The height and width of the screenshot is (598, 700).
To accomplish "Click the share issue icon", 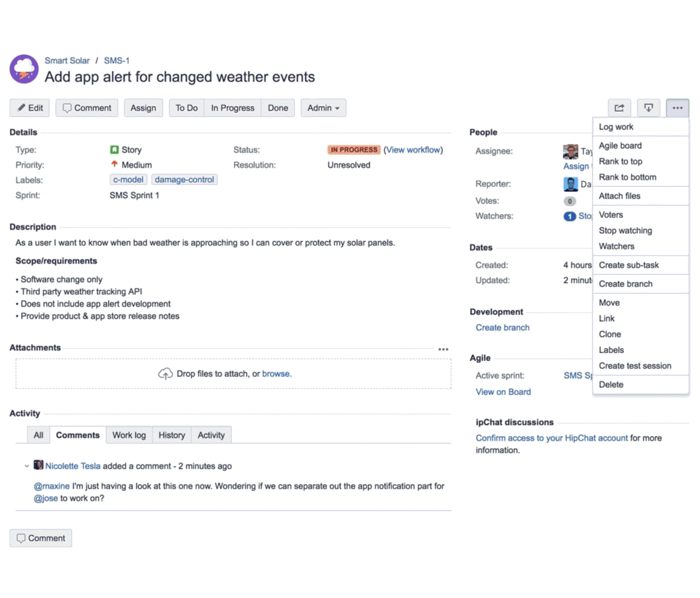I will coord(619,107).
